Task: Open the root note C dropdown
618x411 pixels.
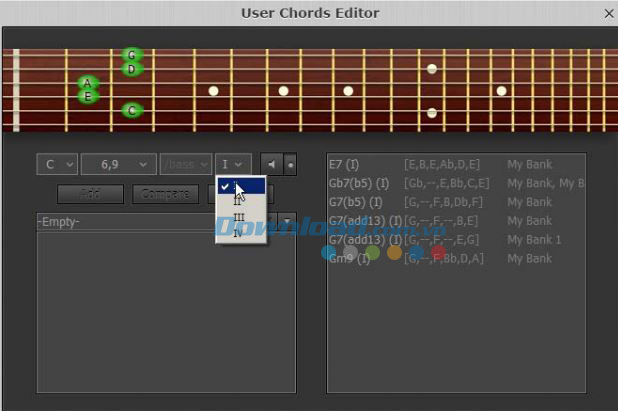Action: coord(55,164)
